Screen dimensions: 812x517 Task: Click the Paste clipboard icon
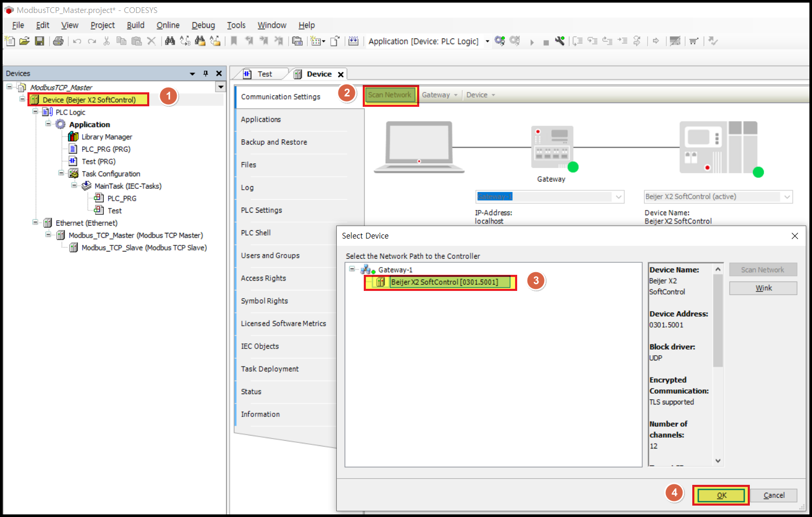(x=136, y=41)
